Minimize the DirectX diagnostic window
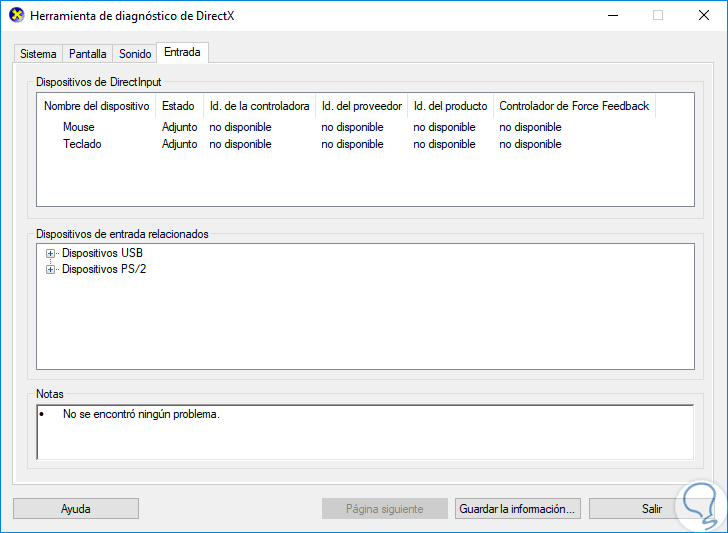 click(613, 15)
